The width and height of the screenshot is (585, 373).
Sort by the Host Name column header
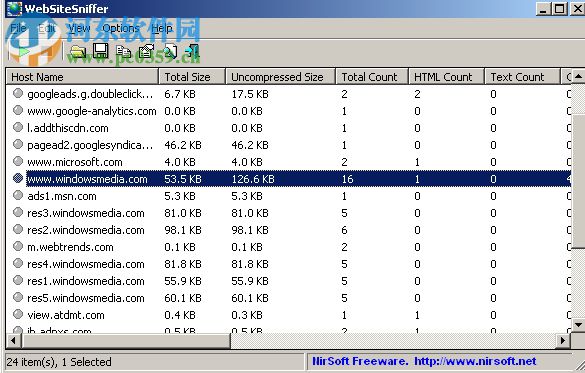[82, 77]
